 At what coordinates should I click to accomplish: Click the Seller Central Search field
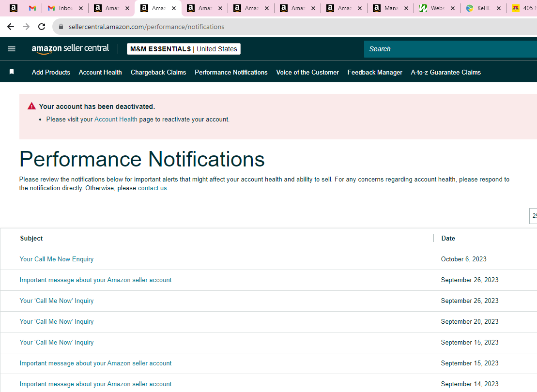coord(450,49)
